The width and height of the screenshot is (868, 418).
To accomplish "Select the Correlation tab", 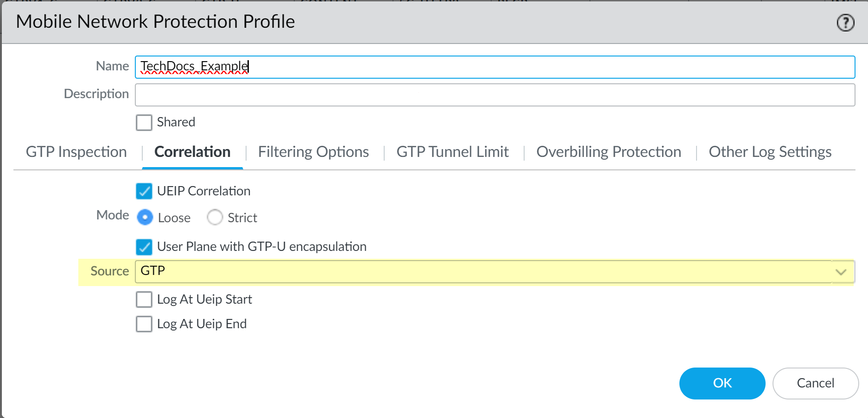I will pos(192,152).
